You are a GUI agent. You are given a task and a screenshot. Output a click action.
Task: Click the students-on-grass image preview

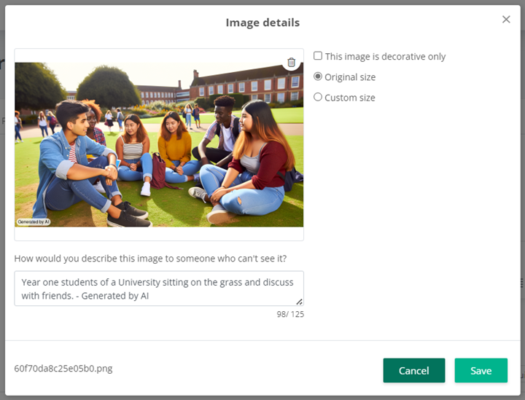coord(159,145)
